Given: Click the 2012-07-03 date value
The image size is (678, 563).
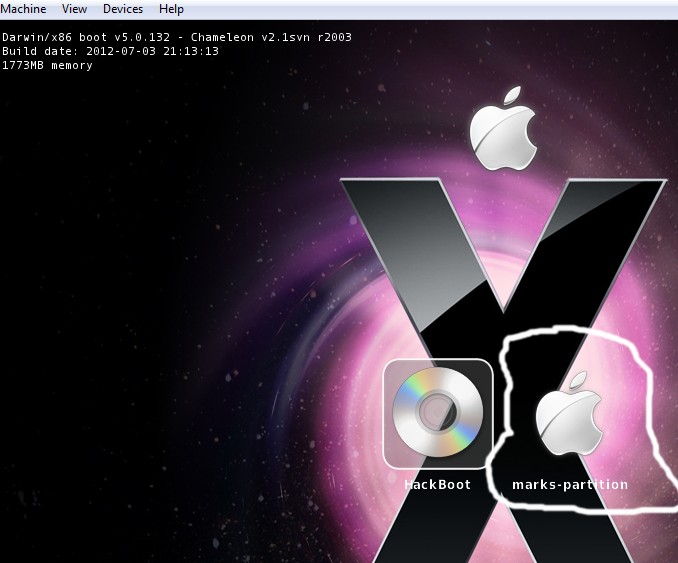Looking at the screenshot, I should point(116,51).
